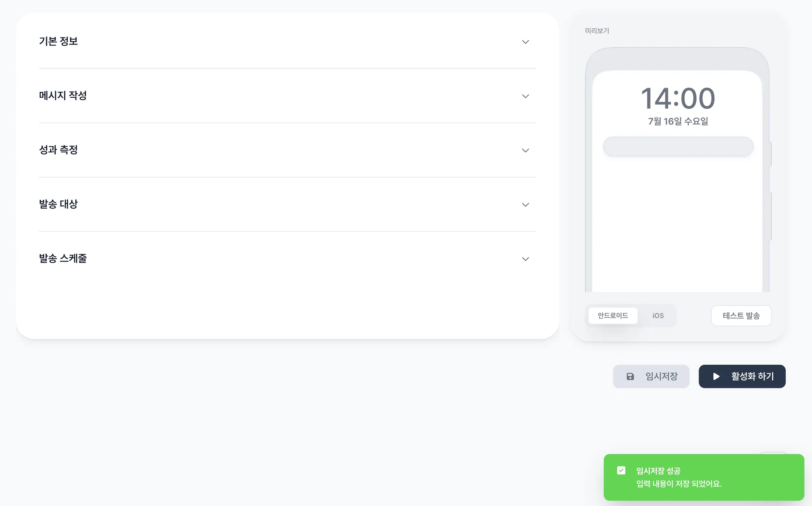Open the 기본 정보 section heading

tap(58, 41)
